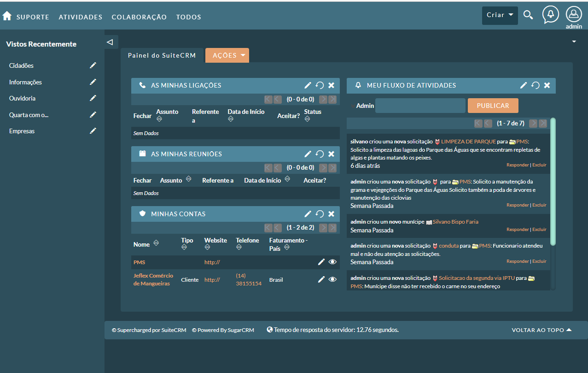The image size is (588, 373).
Task: Go to next page in activity stream
Action: [x=533, y=124]
